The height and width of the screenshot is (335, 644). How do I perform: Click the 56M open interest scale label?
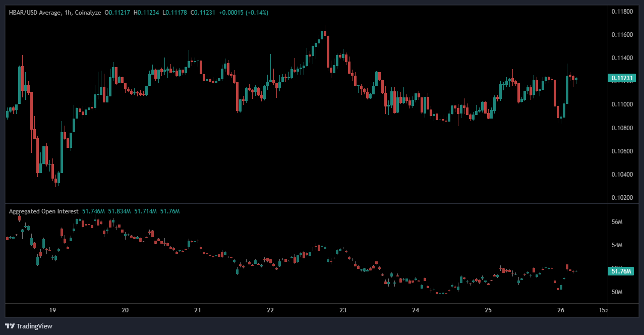pyautogui.click(x=617, y=222)
